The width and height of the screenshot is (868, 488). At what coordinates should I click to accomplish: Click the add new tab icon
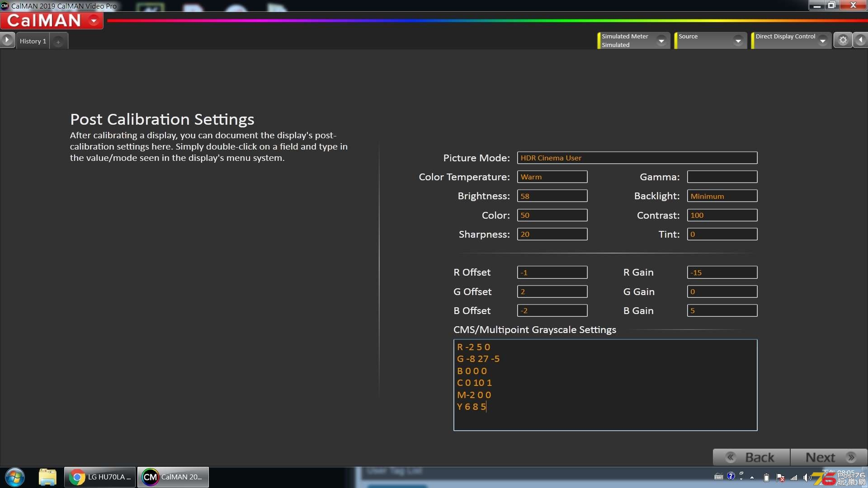[x=58, y=41]
